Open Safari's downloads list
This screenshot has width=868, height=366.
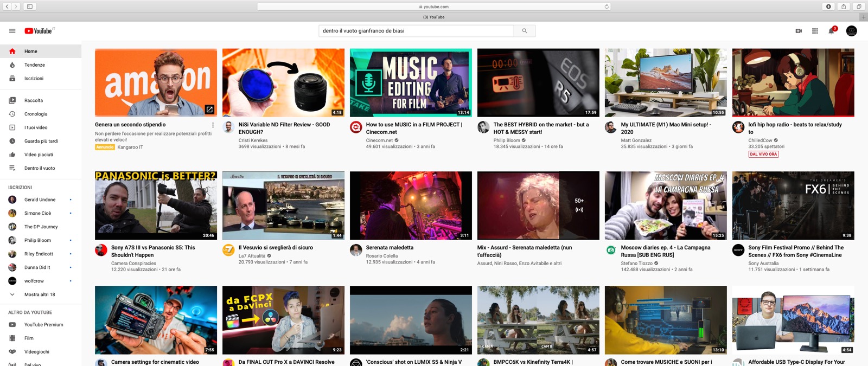click(828, 7)
